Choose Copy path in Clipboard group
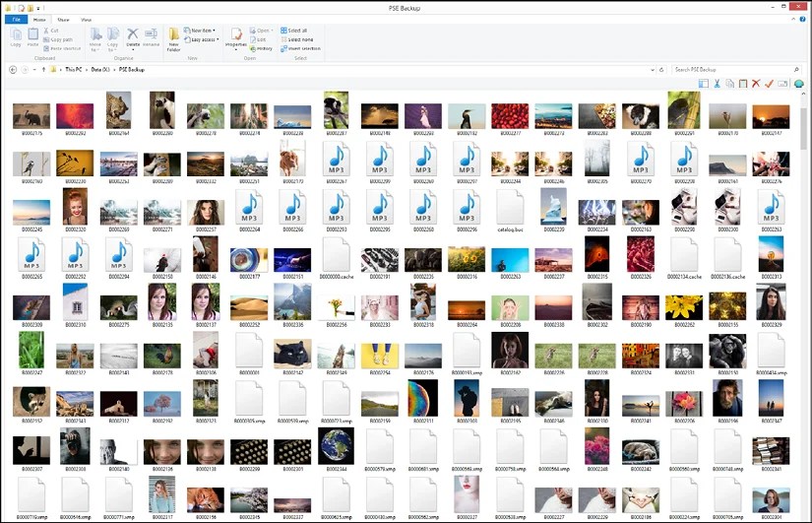812x523 pixels. click(x=58, y=39)
